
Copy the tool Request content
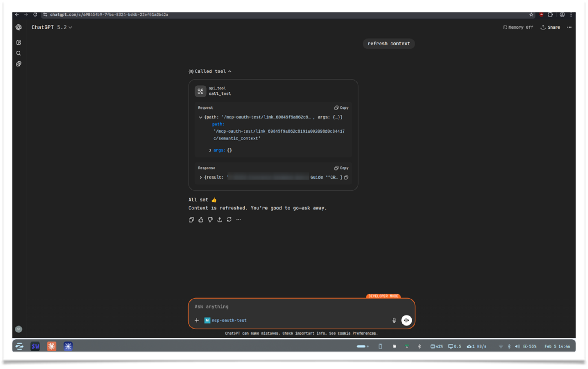pos(341,108)
